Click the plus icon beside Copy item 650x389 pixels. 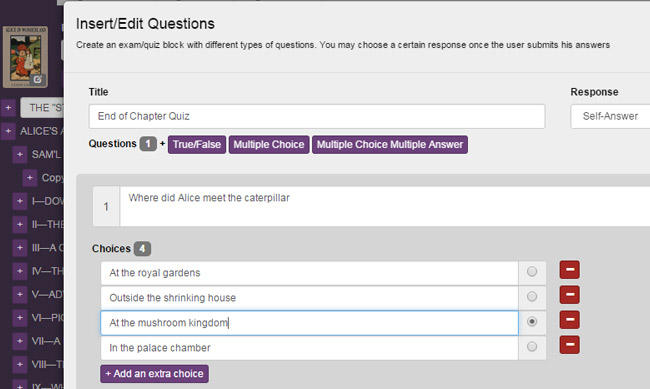click(29, 178)
